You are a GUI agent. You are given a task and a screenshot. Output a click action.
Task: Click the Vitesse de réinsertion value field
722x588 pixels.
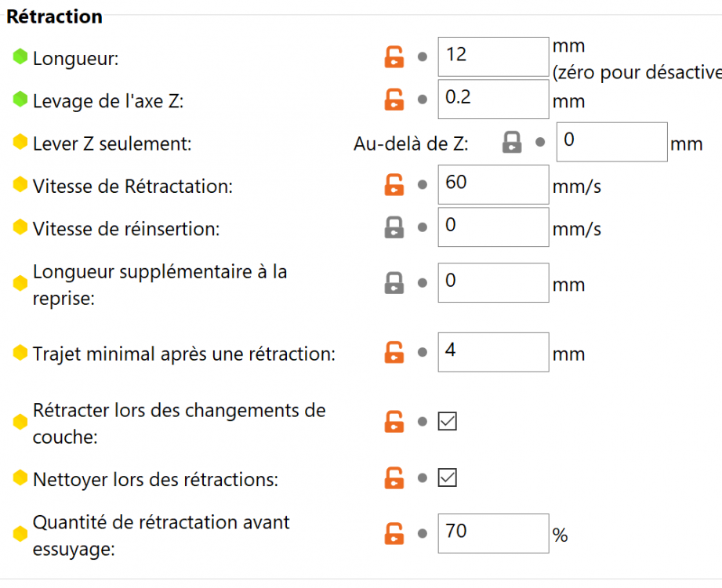492,227
